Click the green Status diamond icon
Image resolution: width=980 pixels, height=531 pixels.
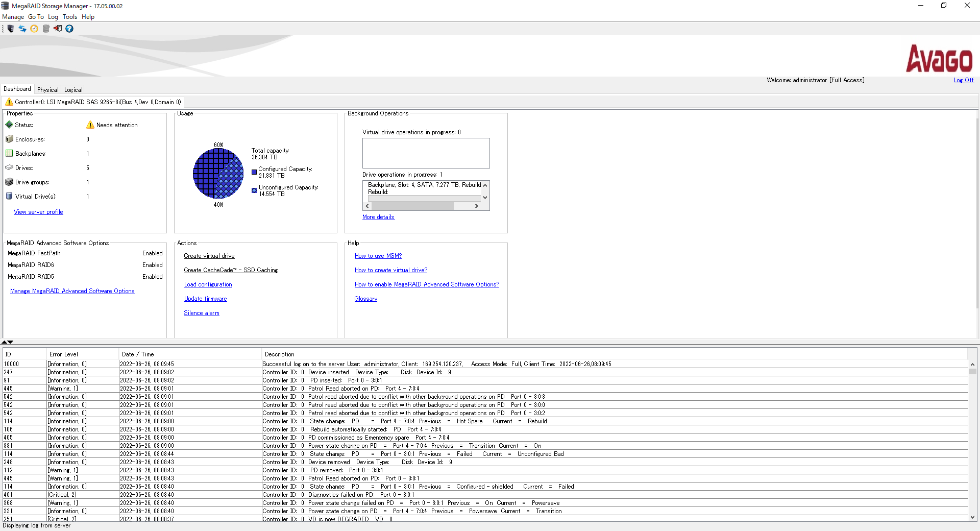[9, 125]
